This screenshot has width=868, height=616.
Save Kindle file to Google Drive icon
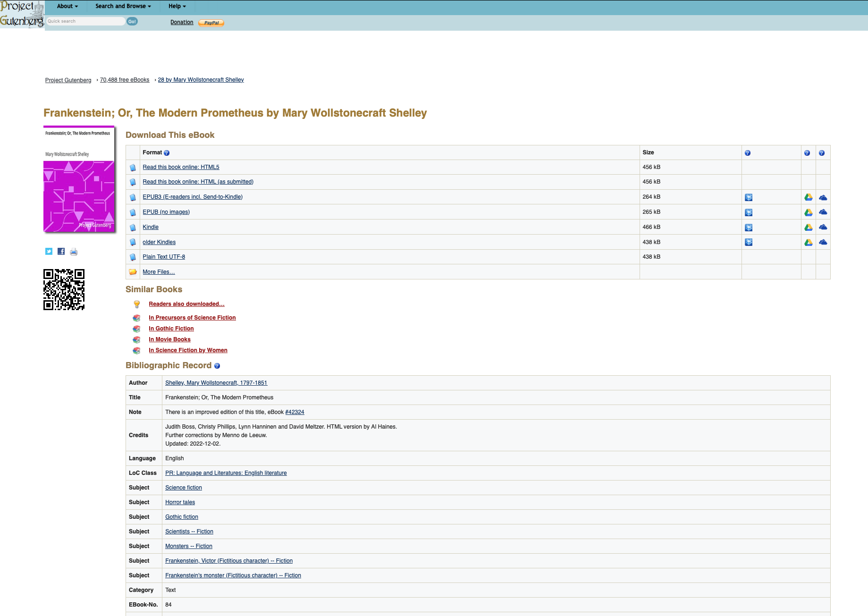(809, 227)
